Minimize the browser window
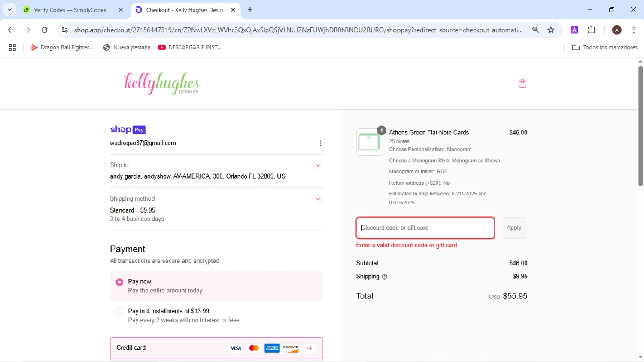 (x=590, y=9)
